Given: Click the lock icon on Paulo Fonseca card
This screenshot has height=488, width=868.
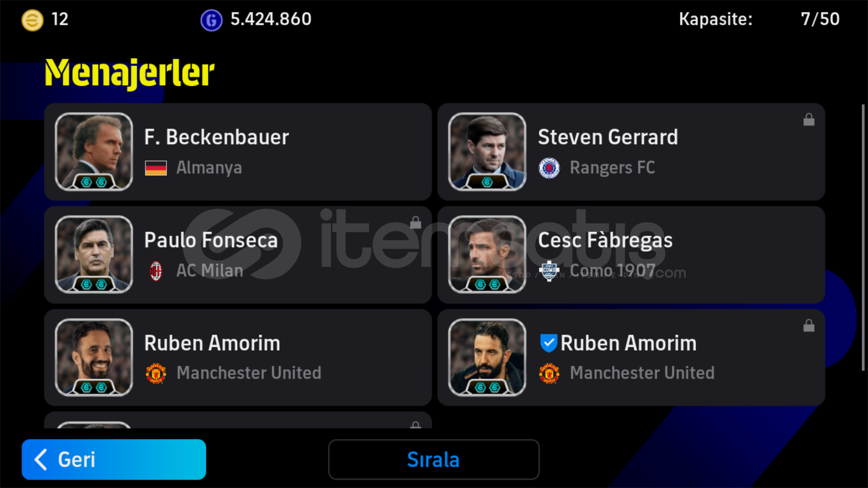Looking at the screenshot, I should [415, 222].
